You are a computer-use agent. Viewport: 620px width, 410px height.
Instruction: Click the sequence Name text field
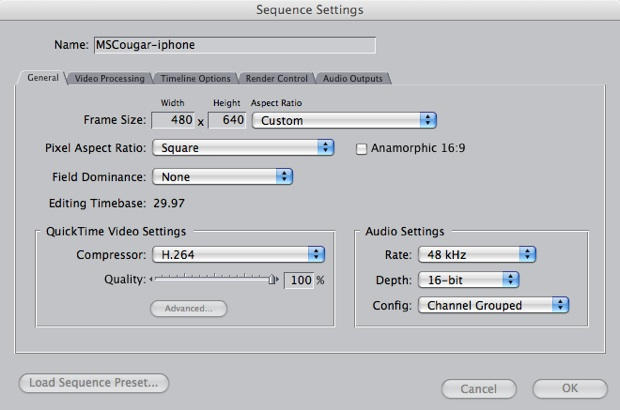(x=234, y=45)
